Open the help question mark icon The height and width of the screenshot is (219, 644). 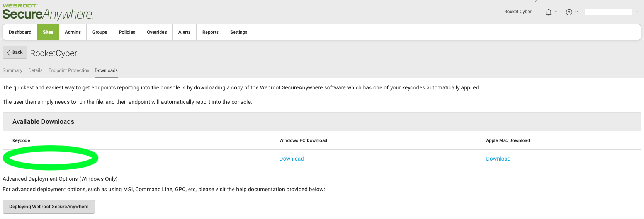click(x=569, y=12)
